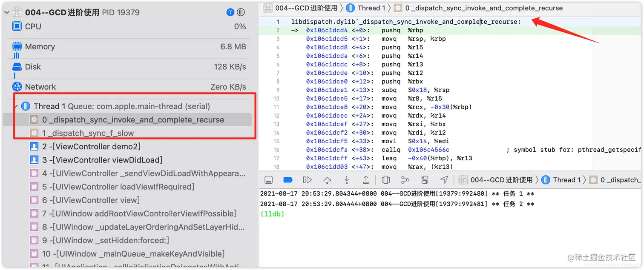Select frame 5 loadViewIfRequired
This screenshot has height=270, width=644.
(x=128, y=187)
